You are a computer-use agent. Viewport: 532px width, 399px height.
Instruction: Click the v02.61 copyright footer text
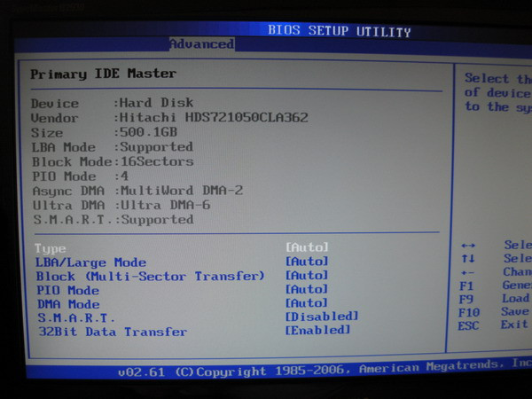(324, 369)
